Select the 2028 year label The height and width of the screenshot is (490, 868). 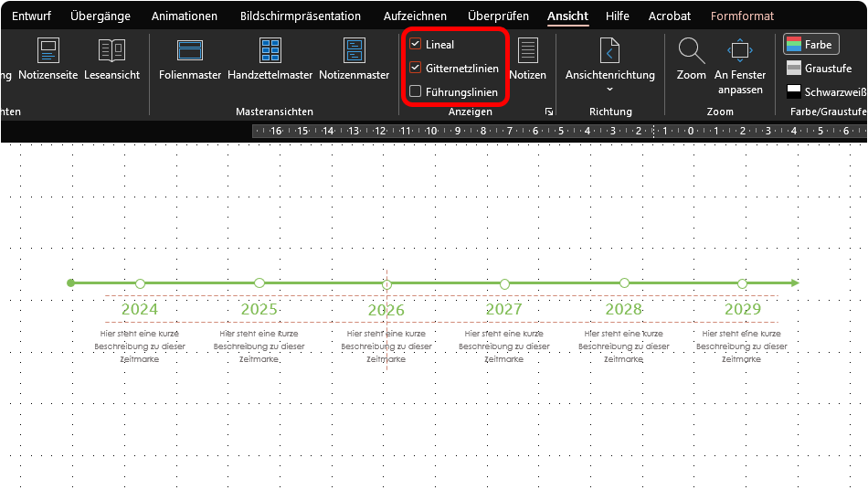click(x=624, y=309)
